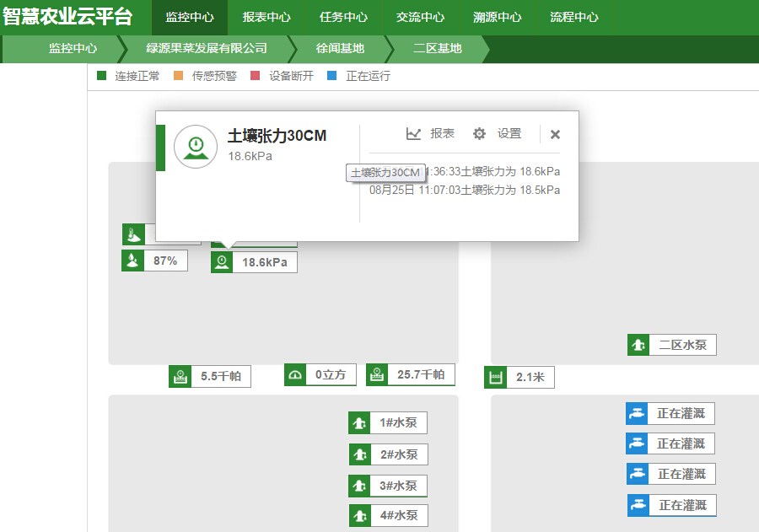
Task: Go to 溯源中心 tab
Action: (497, 17)
